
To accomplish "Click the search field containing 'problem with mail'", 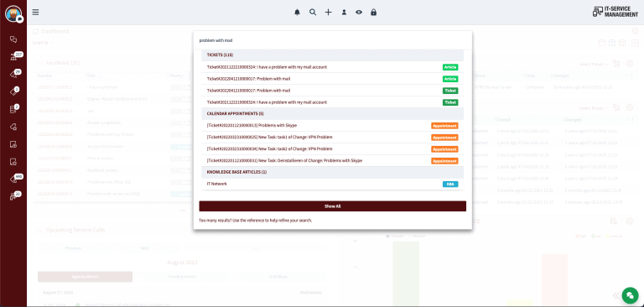I will click(333, 40).
